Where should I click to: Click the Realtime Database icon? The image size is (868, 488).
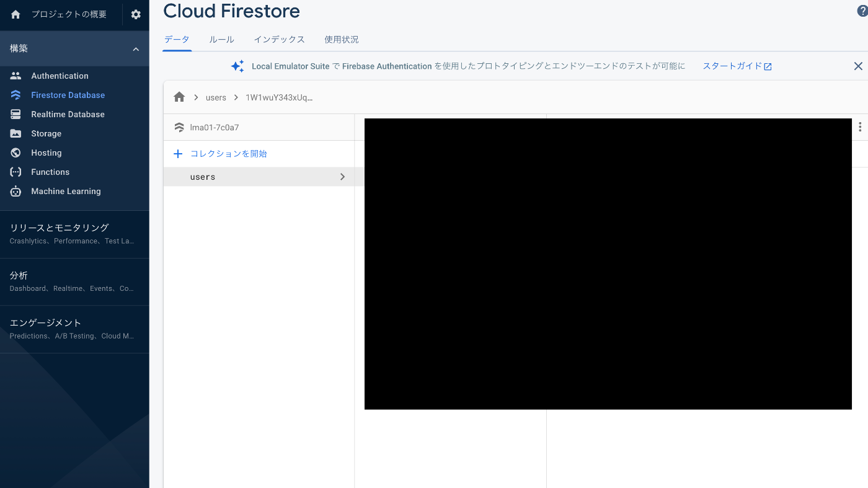pyautogui.click(x=15, y=114)
